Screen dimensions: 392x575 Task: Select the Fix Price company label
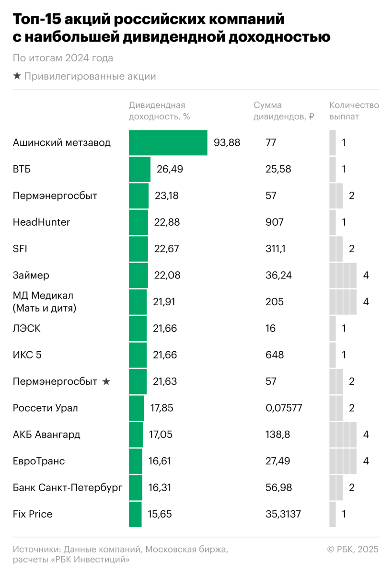tap(33, 514)
